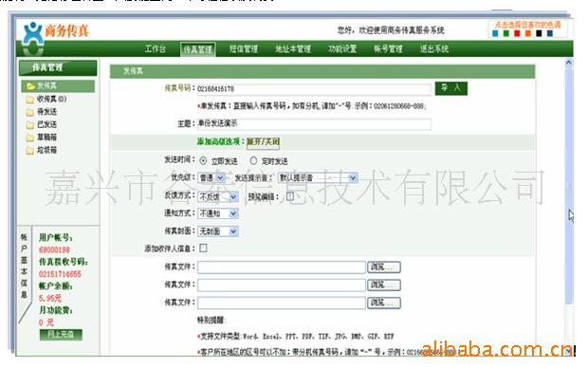Pick the green theme color swatch
This screenshot has height=367, width=588.
(x=505, y=33)
